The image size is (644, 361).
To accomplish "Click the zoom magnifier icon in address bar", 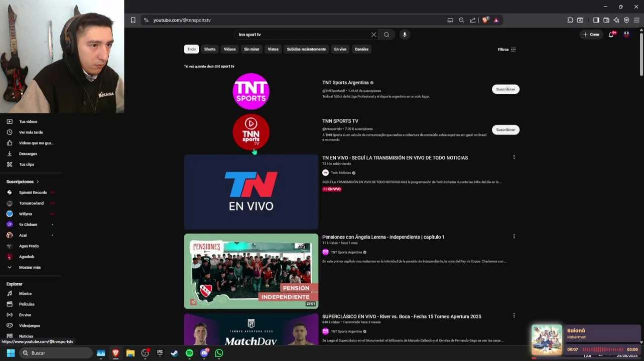I will pos(461,20).
